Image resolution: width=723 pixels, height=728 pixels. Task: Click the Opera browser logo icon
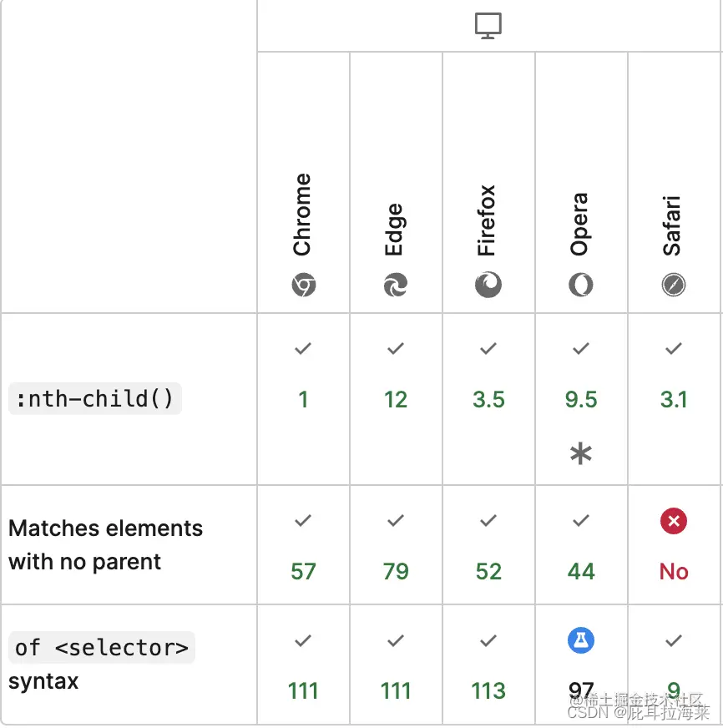tap(581, 285)
